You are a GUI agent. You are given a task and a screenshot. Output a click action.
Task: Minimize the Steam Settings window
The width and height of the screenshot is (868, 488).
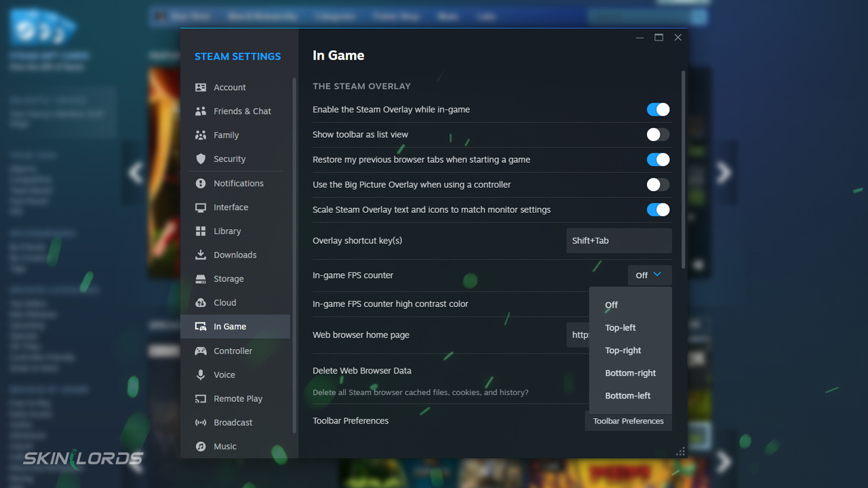point(639,38)
